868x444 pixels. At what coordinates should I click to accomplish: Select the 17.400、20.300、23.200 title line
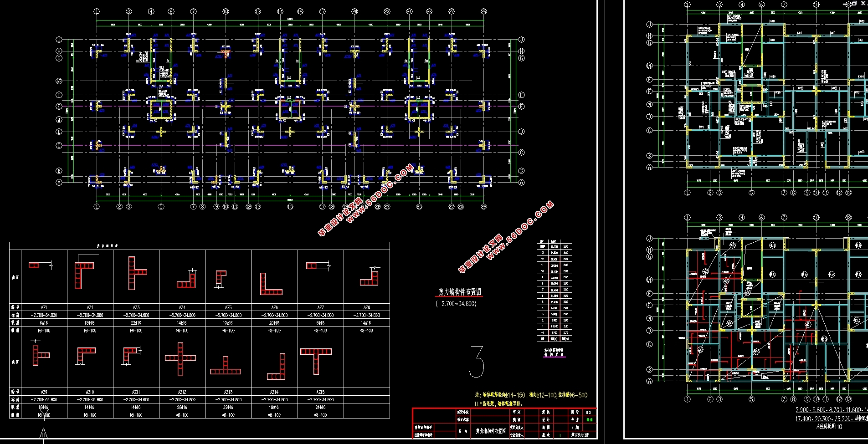(832, 418)
